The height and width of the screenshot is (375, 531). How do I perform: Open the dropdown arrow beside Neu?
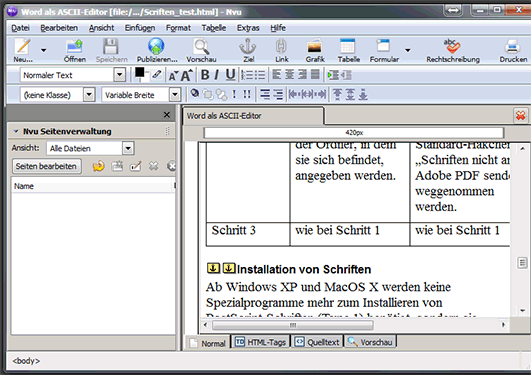click(x=43, y=50)
